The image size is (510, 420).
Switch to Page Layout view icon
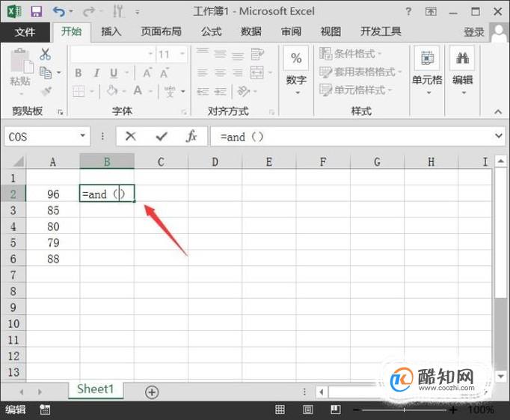click(307, 410)
